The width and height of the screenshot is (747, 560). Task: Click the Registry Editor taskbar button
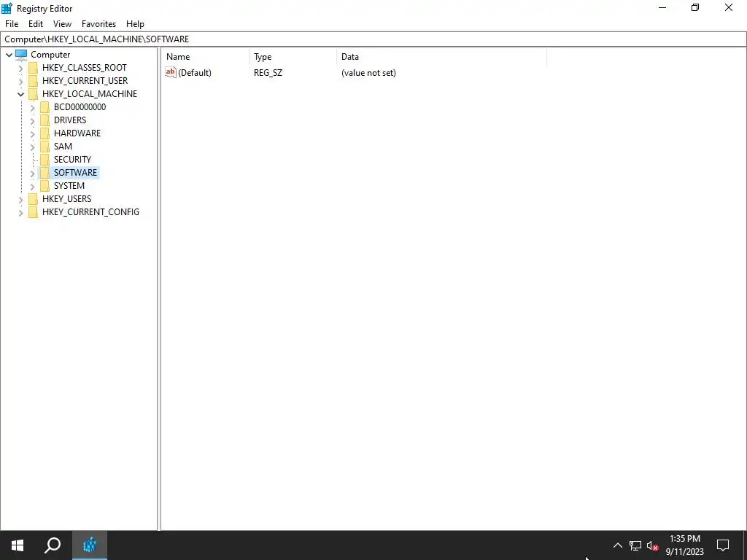coord(90,545)
